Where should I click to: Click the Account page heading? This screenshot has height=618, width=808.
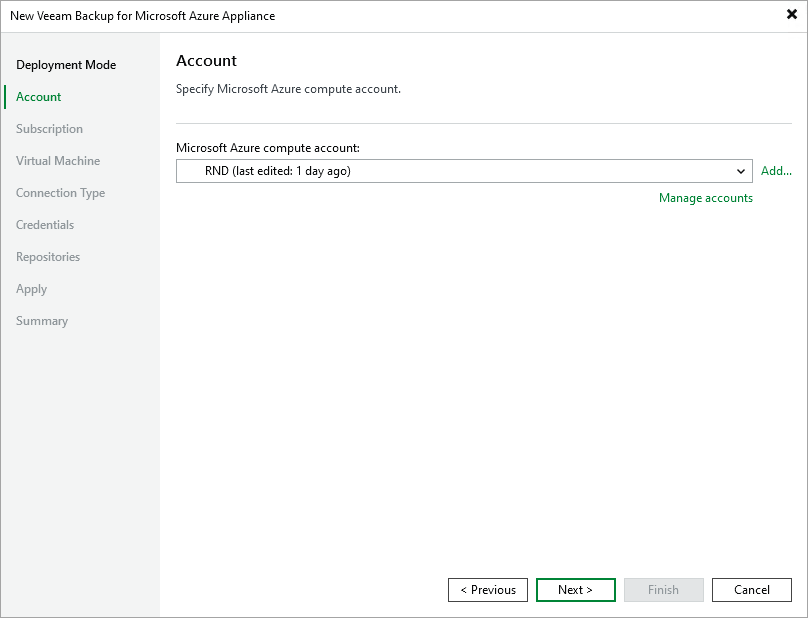click(206, 61)
